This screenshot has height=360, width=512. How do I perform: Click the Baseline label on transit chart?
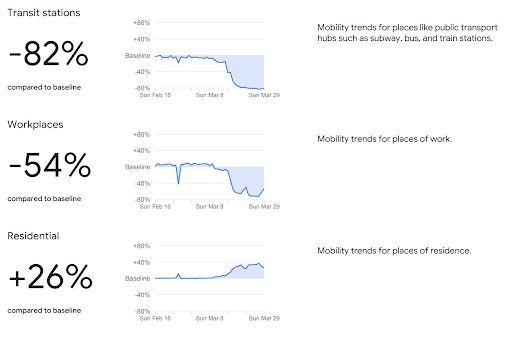click(x=137, y=56)
